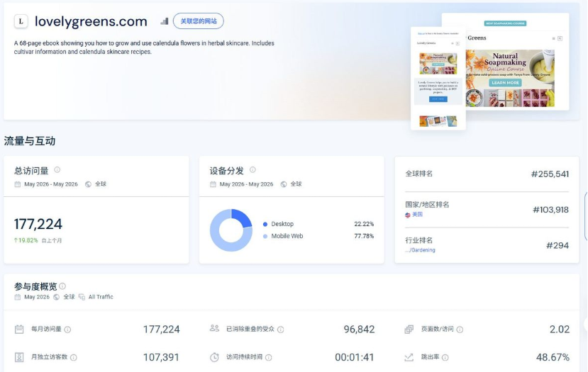Click the 访问持续时间 clock icon
The height and width of the screenshot is (372, 588).
pos(214,357)
